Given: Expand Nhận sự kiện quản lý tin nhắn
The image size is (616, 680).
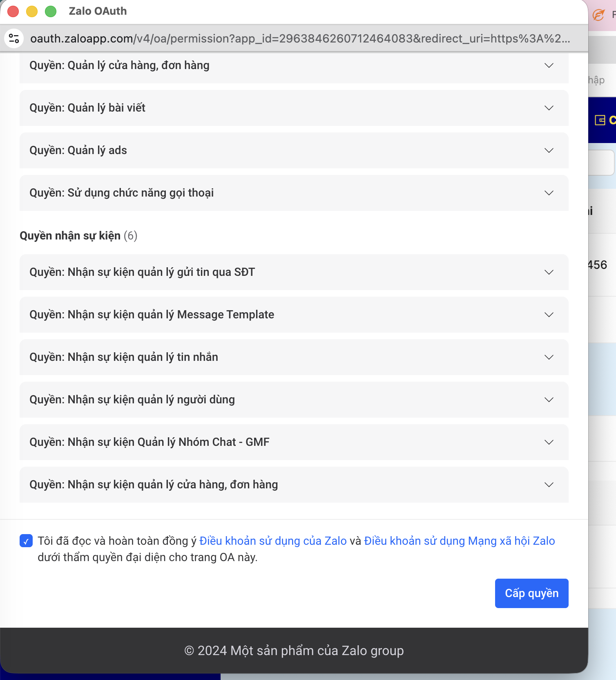Looking at the screenshot, I should coord(294,357).
